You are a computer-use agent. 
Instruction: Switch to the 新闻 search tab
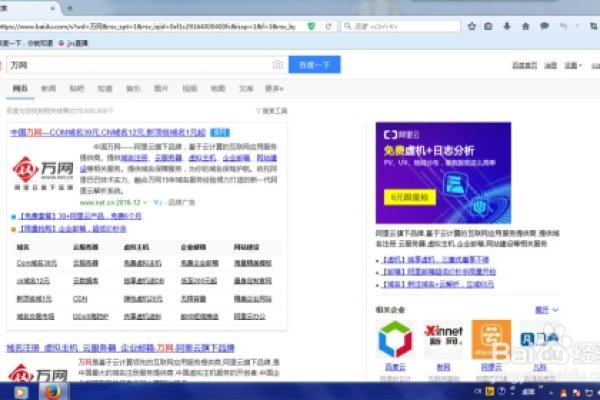click(x=49, y=88)
